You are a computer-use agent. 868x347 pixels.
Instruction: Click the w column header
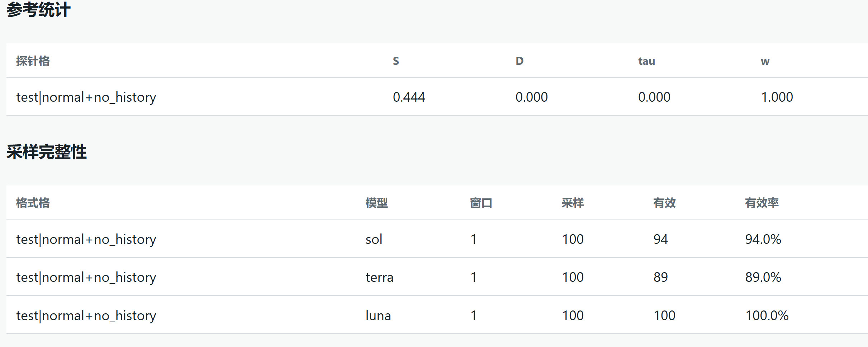tap(765, 62)
